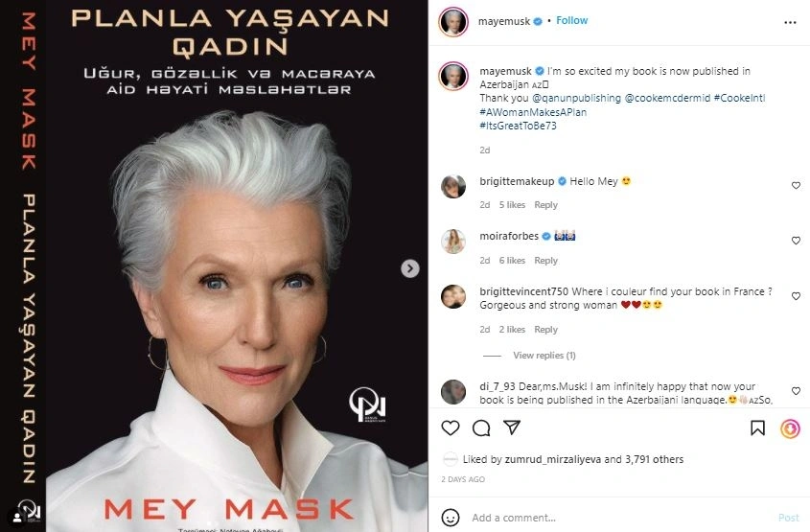This screenshot has width=810, height=532.
Task: Like brigittemakeup's comment
Action: pos(796,186)
